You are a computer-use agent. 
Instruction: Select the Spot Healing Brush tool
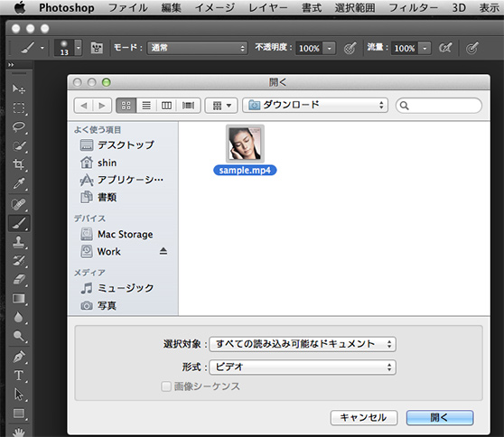point(19,204)
